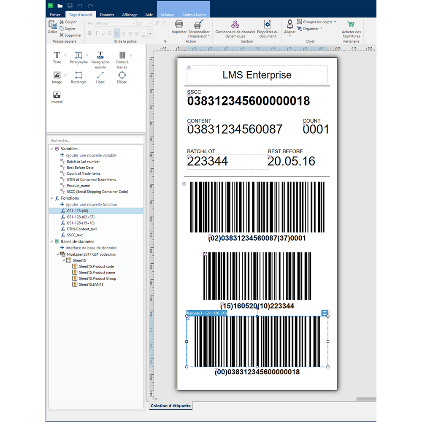Toggle strikethrough font style
The width and height of the screenshot is (422, 422).
109,33
